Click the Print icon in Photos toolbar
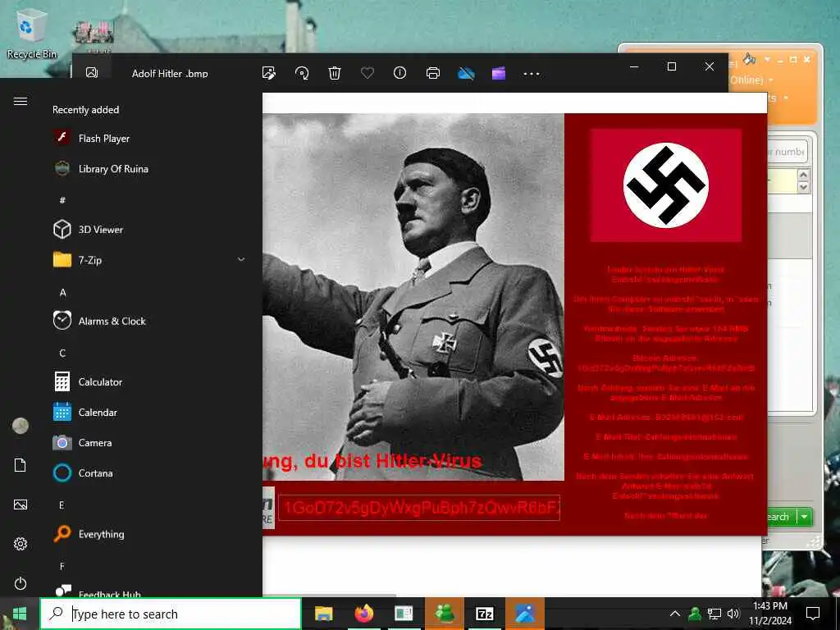Screen dimensions: 840x630 (x=433, y=73)
